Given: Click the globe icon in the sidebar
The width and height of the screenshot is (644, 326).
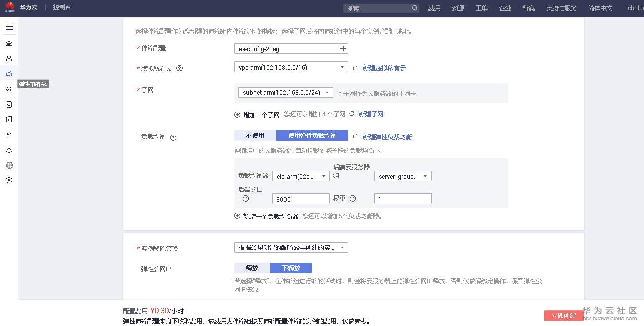Looking at the screenshot, I should [9, 165].
